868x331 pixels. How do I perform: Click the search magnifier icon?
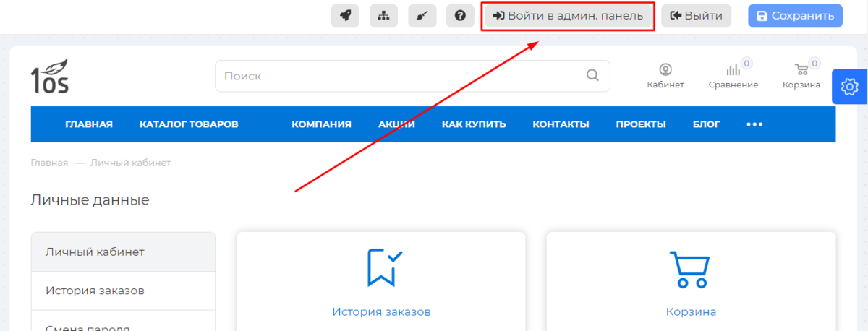coord(592,75)
